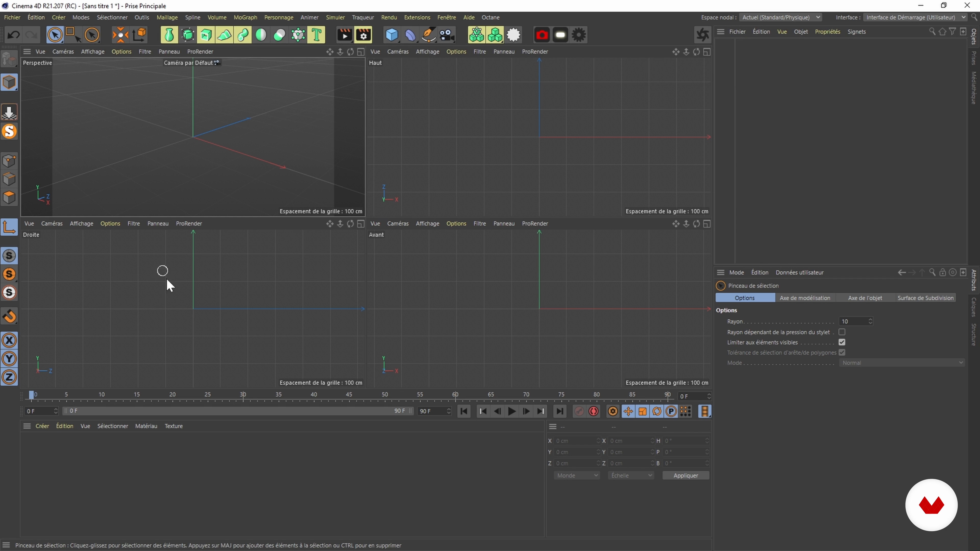Select the Cube primitive tool
980x551 pixels.
click(391, 35)
